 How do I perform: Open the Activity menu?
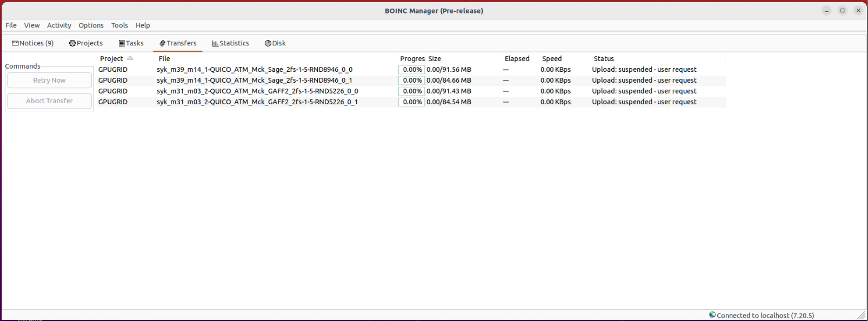tap(59, 25)
